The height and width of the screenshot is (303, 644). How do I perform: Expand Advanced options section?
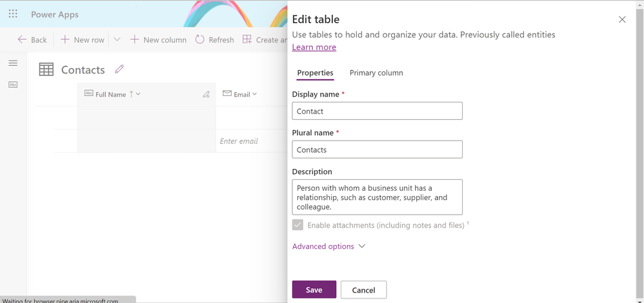click(x=328, y=246)
